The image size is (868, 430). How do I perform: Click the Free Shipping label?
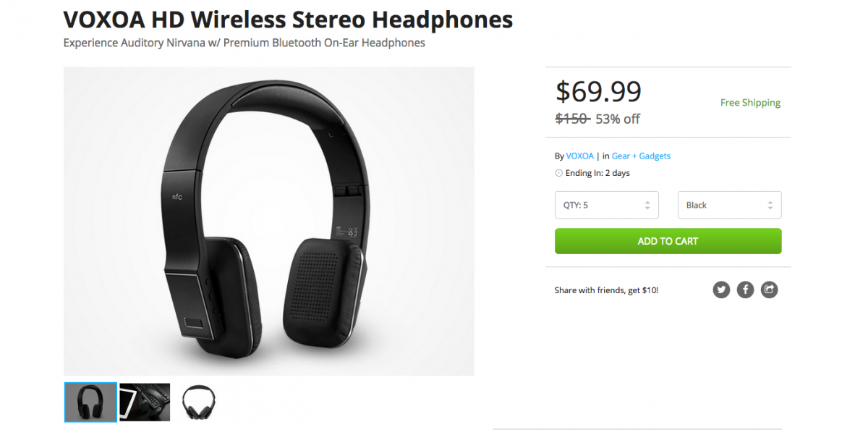(750, 103)
